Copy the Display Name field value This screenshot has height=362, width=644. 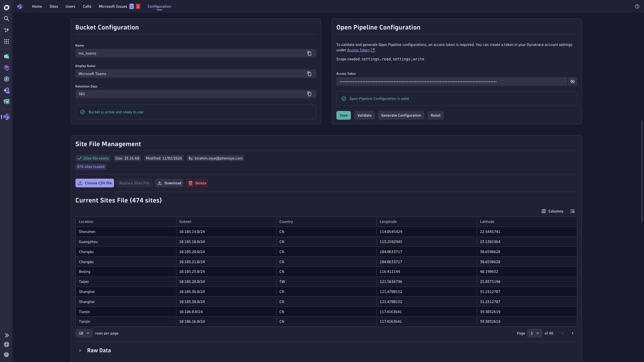click(309, 74)
